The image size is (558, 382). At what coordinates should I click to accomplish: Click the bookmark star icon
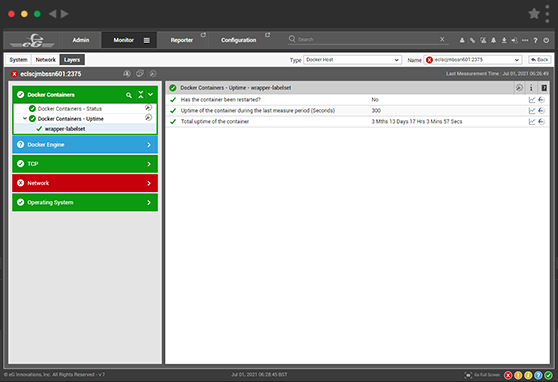[534, 14]
